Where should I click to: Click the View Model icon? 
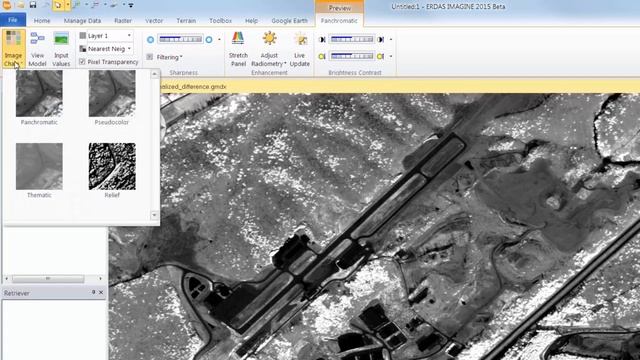pos(37,39)
